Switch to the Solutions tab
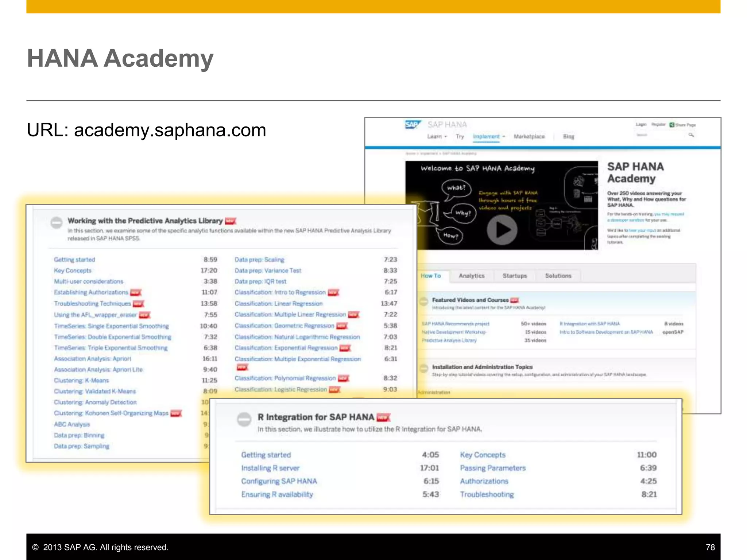Screen dimensions: 747x560 coord(558,276)
